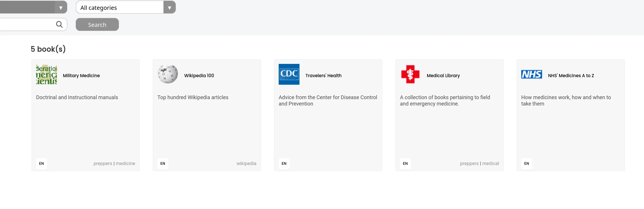Viewport: 644px width, 209px height.
Task: Click the Military Medicine book icon
Action: (x=46, y=75)
